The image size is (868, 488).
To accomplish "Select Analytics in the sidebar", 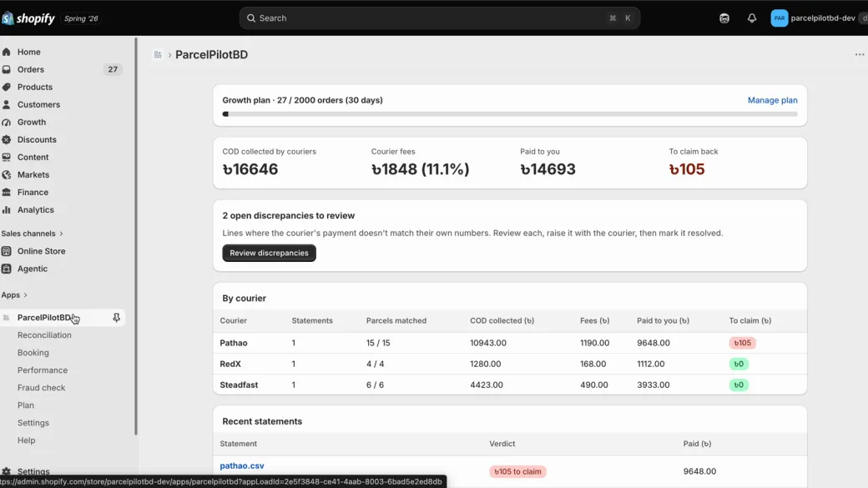I will [x=35, y=209].
